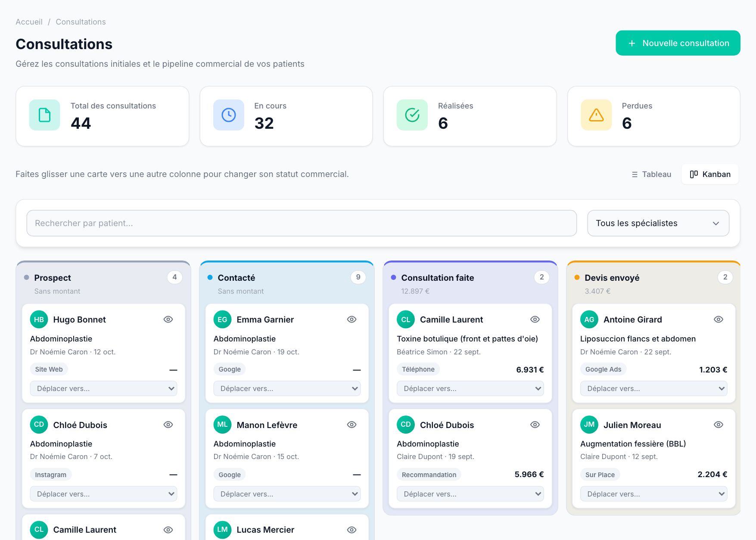
Task: Click the document icon in Total des consultations card
Action: click(44, 115)
